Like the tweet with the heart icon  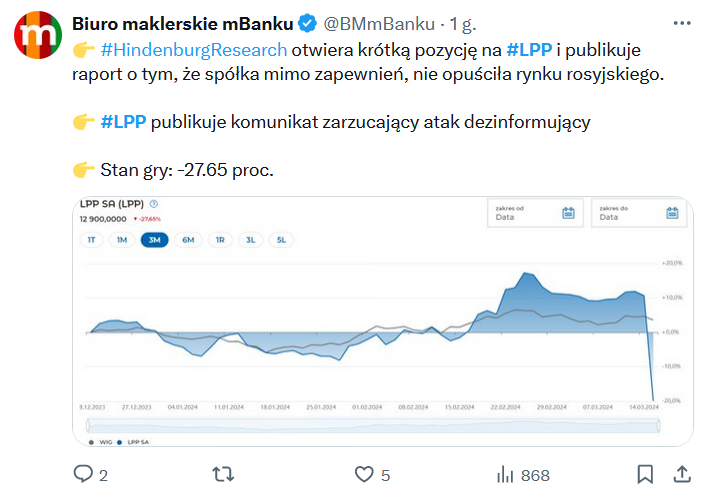coord(365,474)
